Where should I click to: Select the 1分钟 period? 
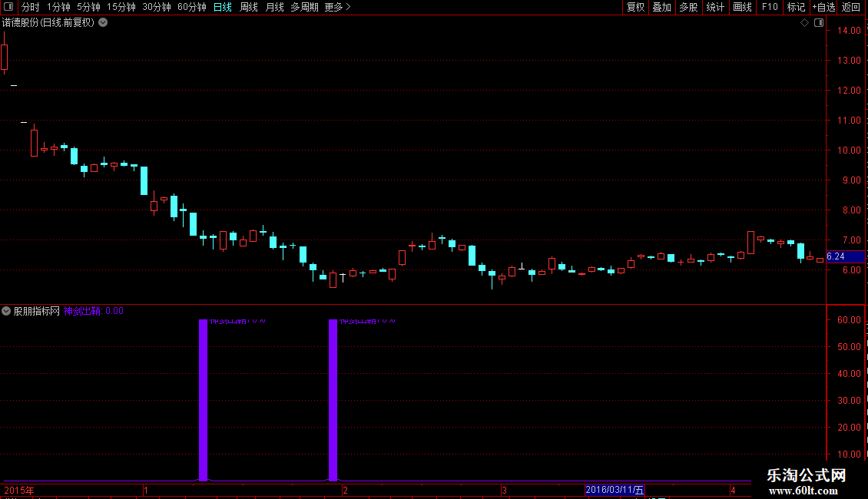point(58,7)
